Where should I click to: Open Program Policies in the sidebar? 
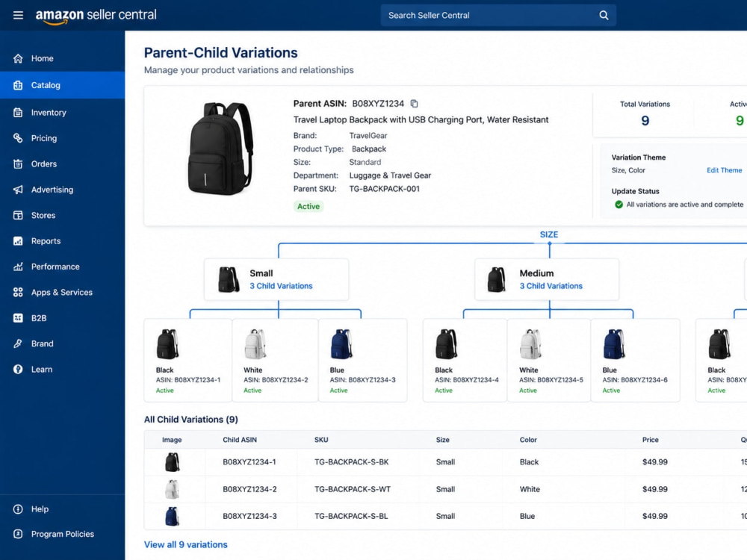(x=63, y=535)
